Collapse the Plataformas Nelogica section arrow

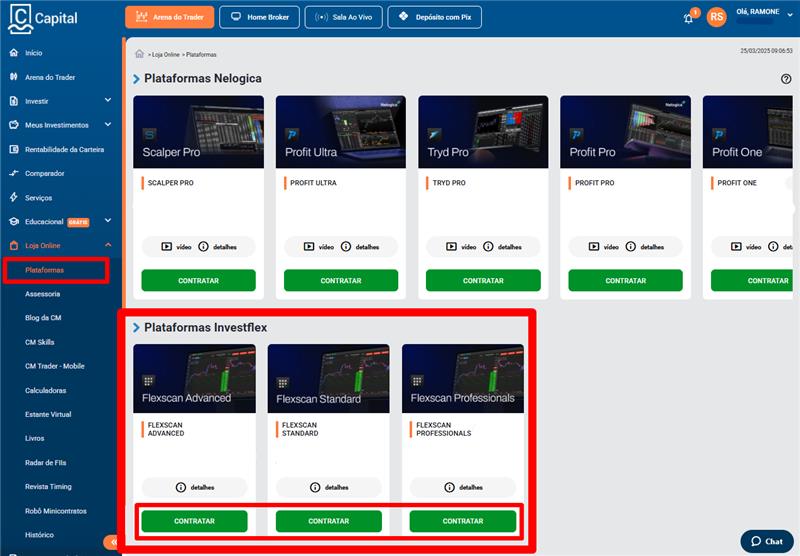(x=136, y=79)
